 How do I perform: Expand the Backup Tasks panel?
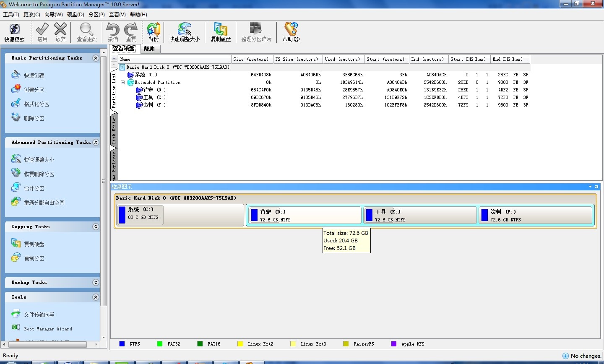96,283
